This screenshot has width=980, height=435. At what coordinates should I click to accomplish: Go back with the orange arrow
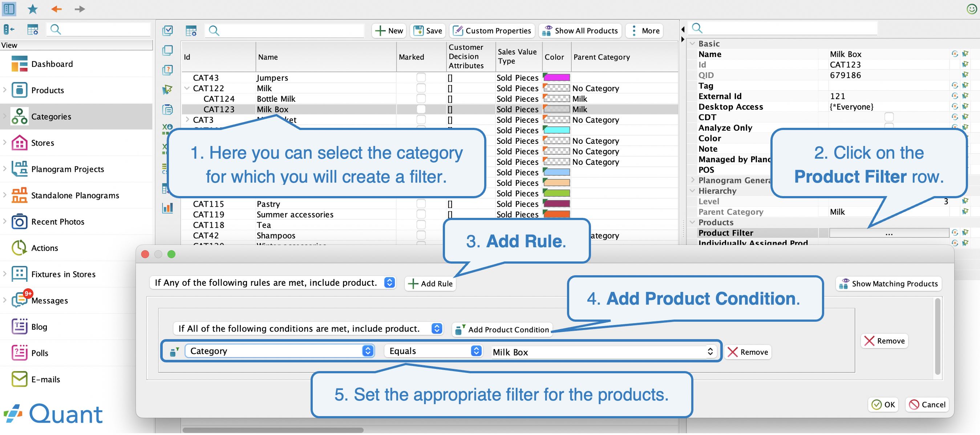(x=56, y=9)
